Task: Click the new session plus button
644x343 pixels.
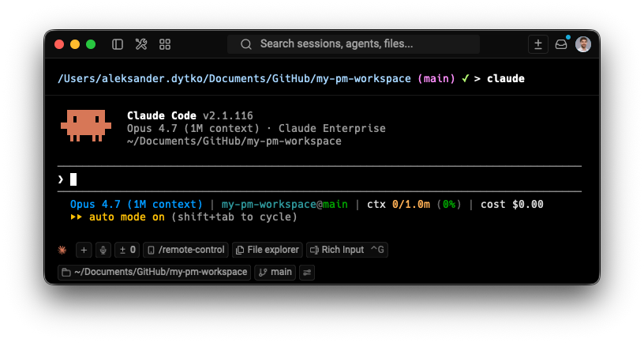Action: pyautogui.click(x=537, y=44)
